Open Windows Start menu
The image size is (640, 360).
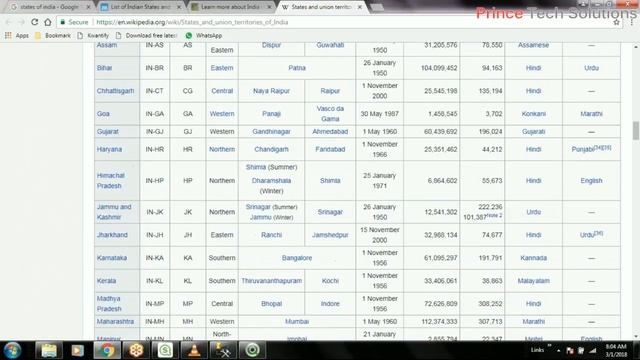pyautogui.click(x=12, y=350)
